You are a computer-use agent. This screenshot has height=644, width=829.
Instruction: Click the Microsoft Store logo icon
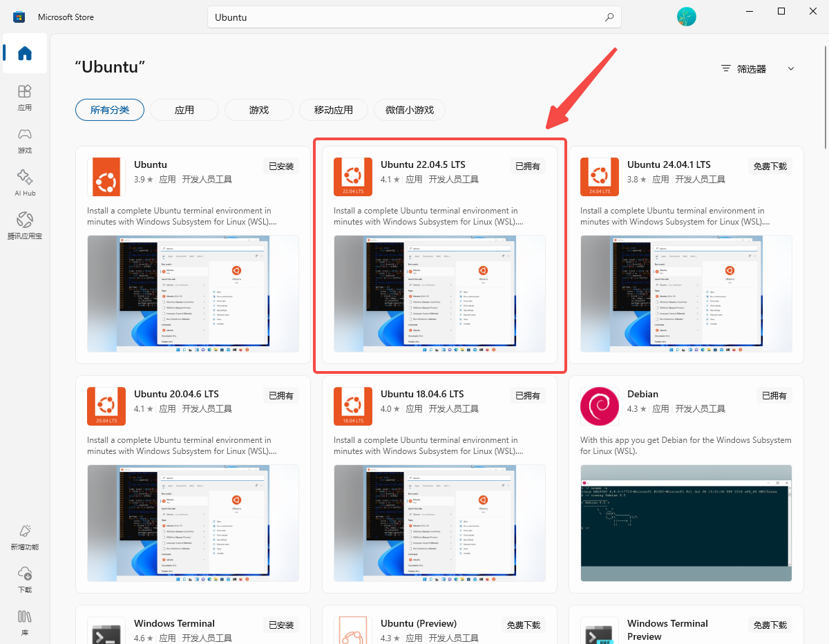[19, 17]
